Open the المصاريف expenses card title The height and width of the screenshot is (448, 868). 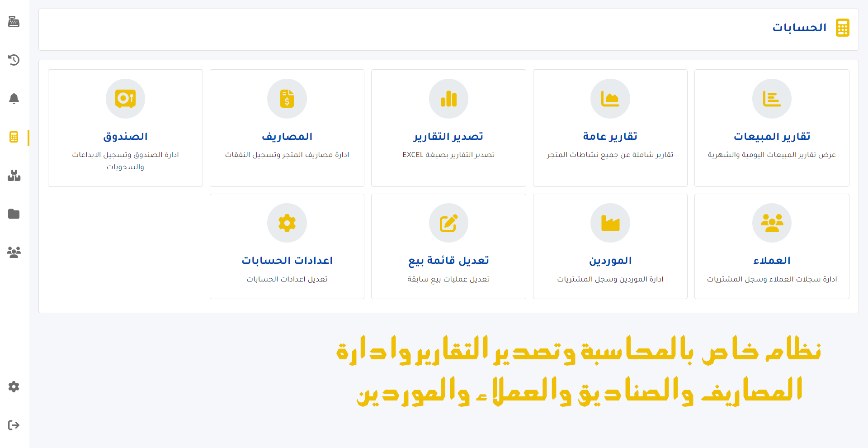pyautogui.click(x=287, y=136)
